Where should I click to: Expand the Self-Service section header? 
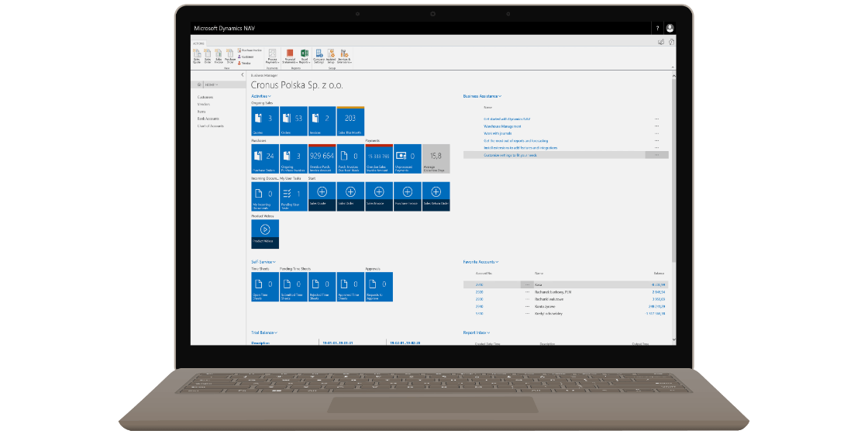click(x=263, y=262)
